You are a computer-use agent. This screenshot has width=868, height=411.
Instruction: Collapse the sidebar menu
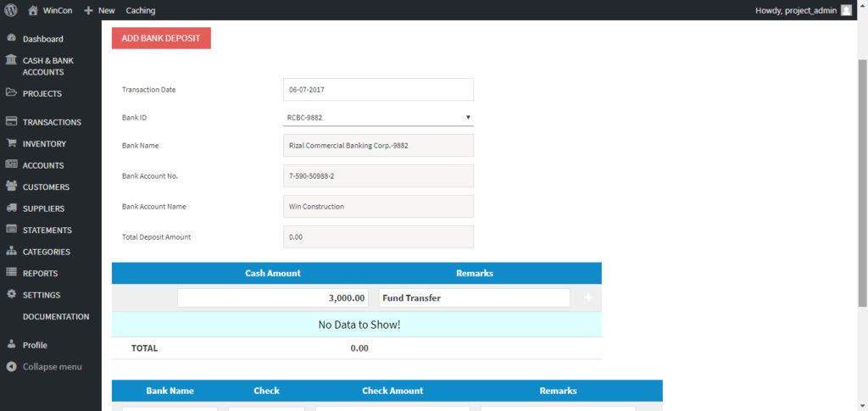coord(51,367)
